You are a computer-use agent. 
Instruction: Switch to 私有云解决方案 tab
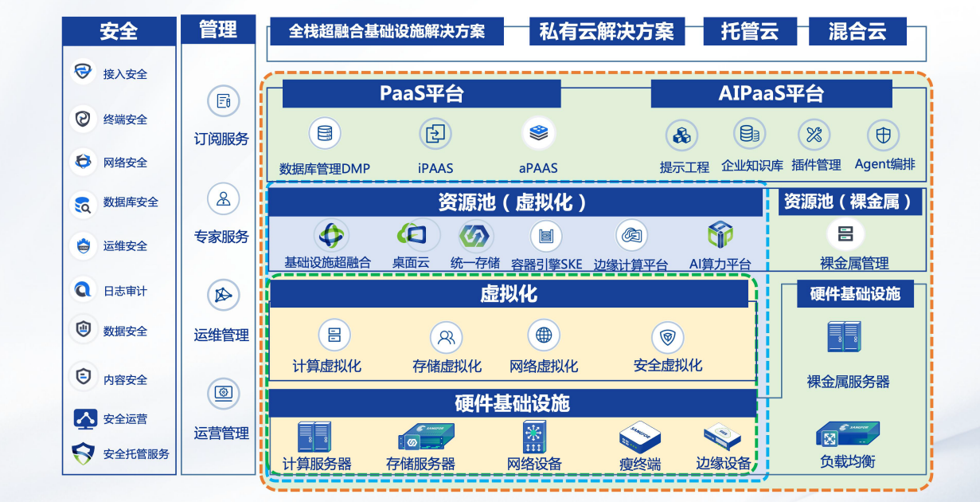point(607,31)
